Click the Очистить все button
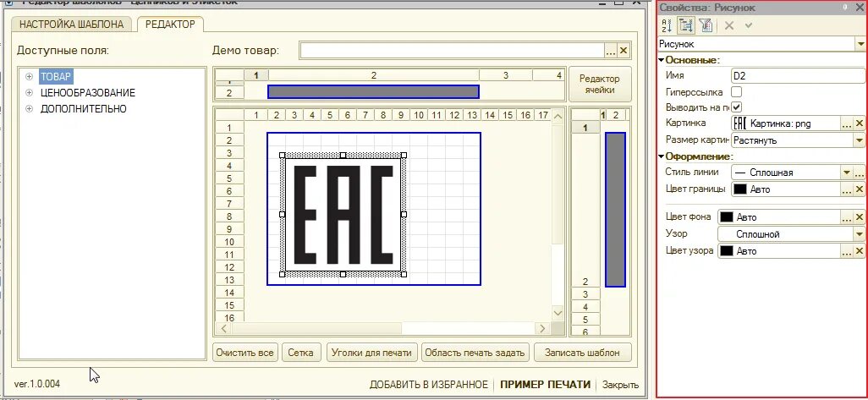 pyautogui.click(x=245, y=353)
